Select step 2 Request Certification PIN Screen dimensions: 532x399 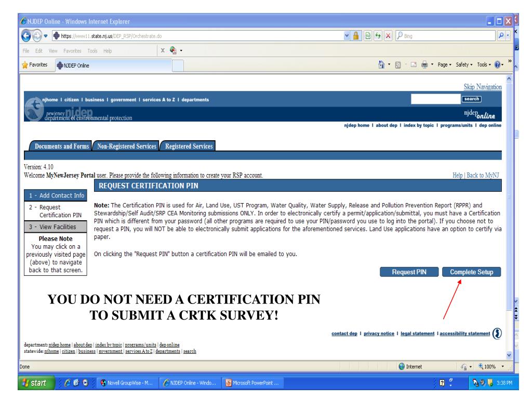click(56, 211)
